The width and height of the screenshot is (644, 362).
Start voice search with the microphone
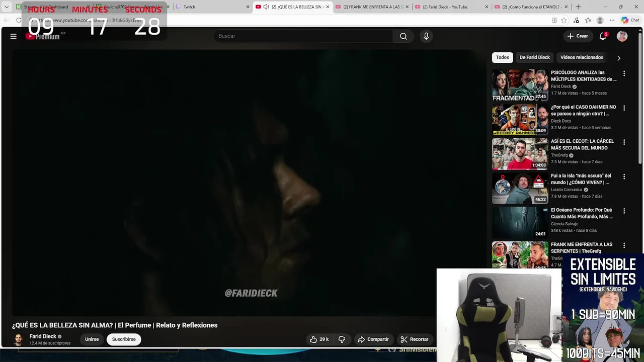(426, 36)
